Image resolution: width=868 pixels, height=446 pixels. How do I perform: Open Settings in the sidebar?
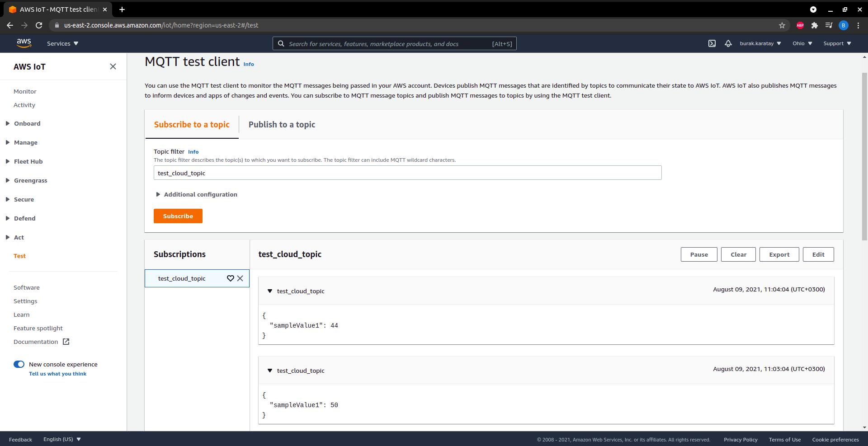(25, 301)
